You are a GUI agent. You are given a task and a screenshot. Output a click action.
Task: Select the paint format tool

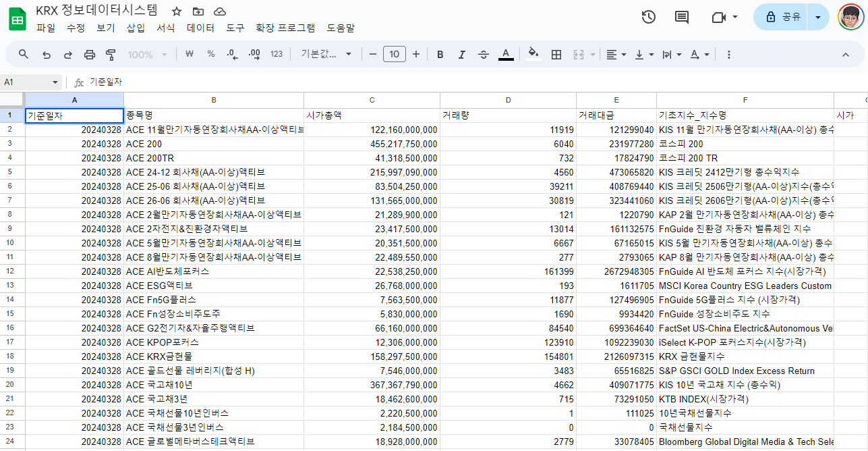point(110,54)
